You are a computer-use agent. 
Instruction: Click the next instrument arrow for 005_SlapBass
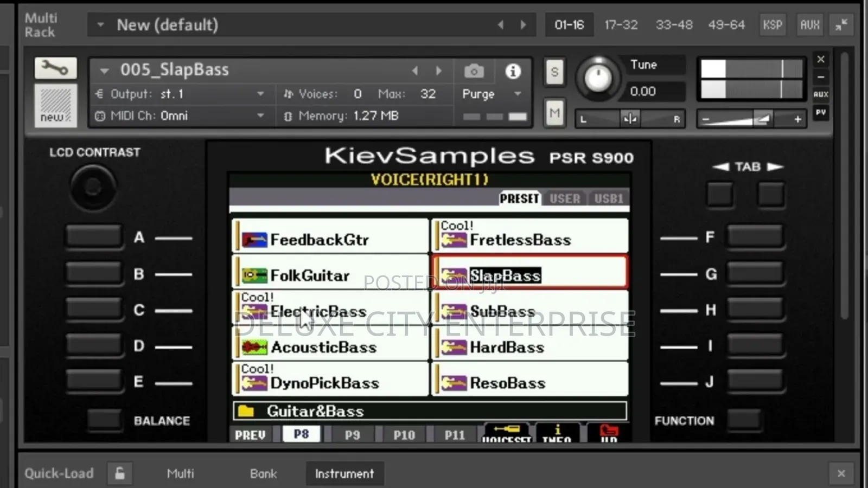[438, 71]
